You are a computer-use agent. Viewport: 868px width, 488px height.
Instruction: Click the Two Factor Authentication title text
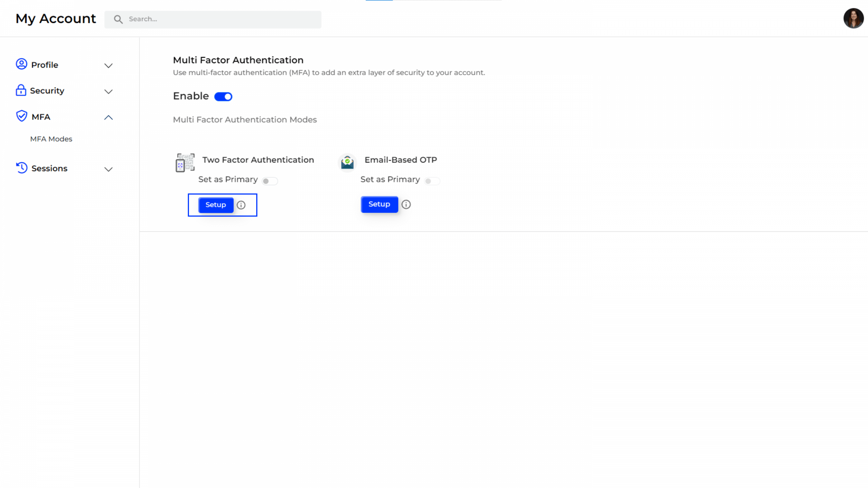click(x=258, y=160)
